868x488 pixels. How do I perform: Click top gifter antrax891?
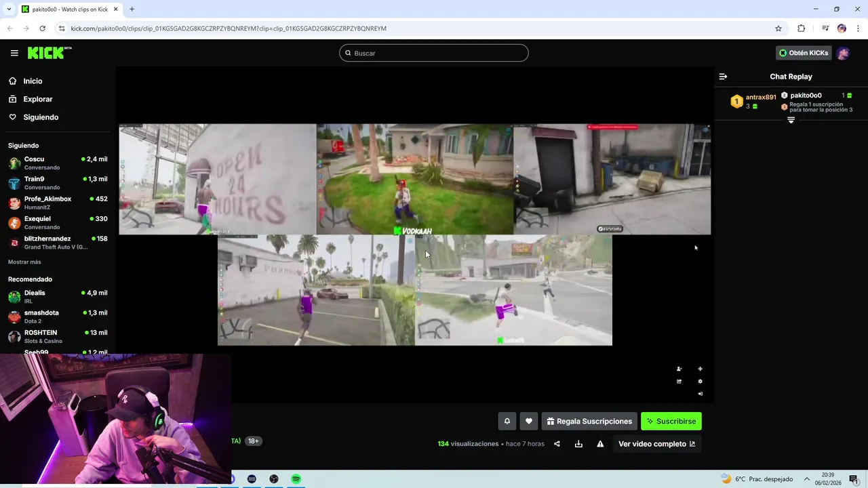pos(760,97)
